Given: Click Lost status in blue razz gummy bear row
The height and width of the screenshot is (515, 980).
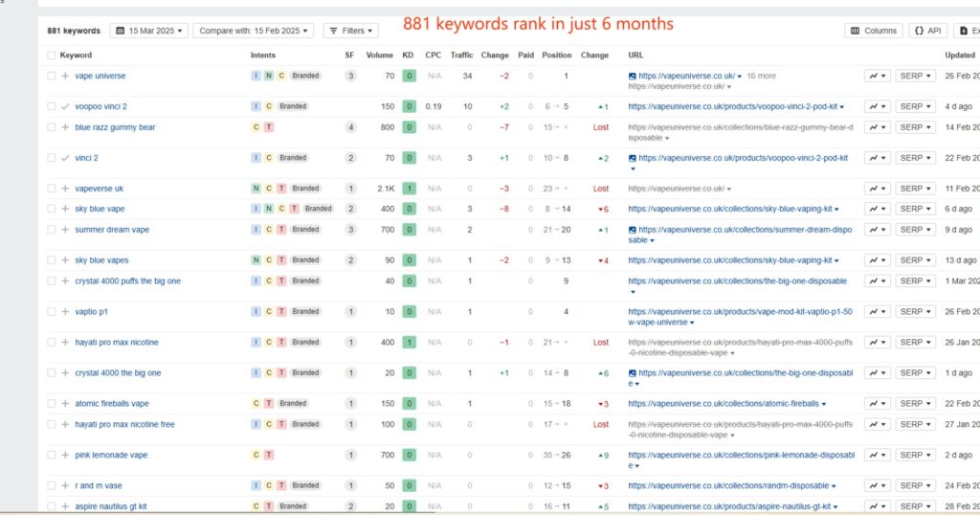Looking at the screenshot, I should point(601,127).
